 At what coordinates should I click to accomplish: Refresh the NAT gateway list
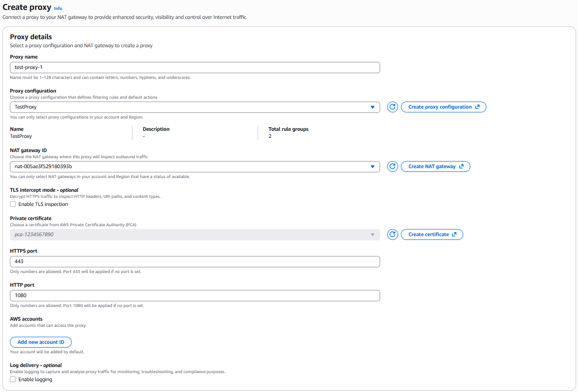[392, 167]
